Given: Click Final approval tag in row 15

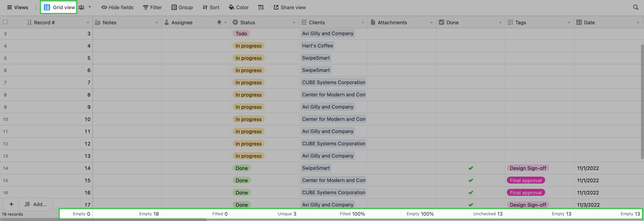Looking at the screenshot, I should click(x=526, y=180).
